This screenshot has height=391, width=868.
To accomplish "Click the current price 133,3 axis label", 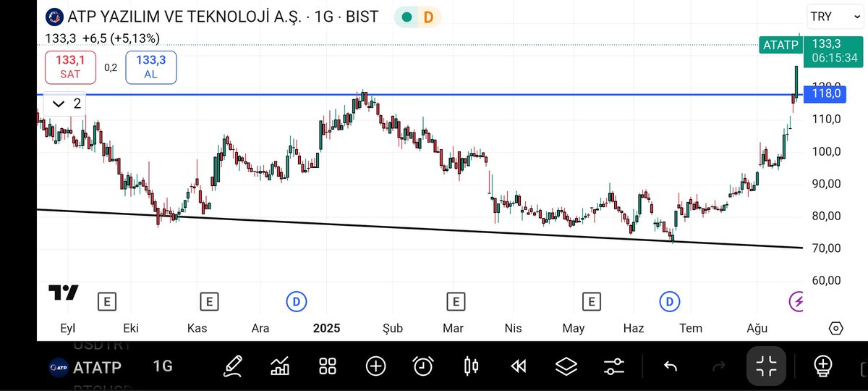I will 833,51.
